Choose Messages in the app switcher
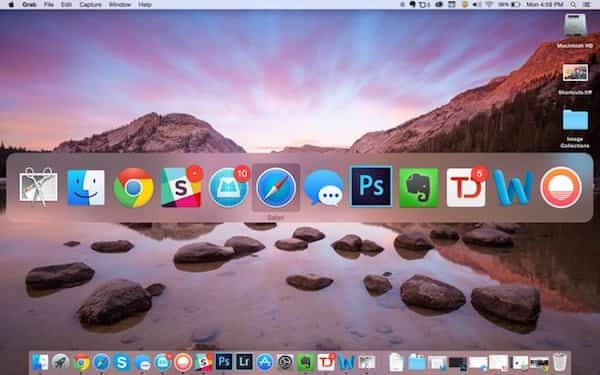 point(324,188)
